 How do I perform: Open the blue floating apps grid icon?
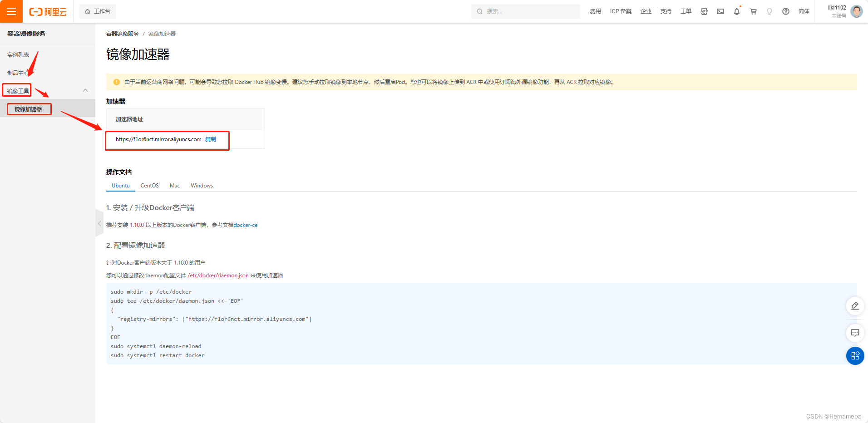point(855,356)
